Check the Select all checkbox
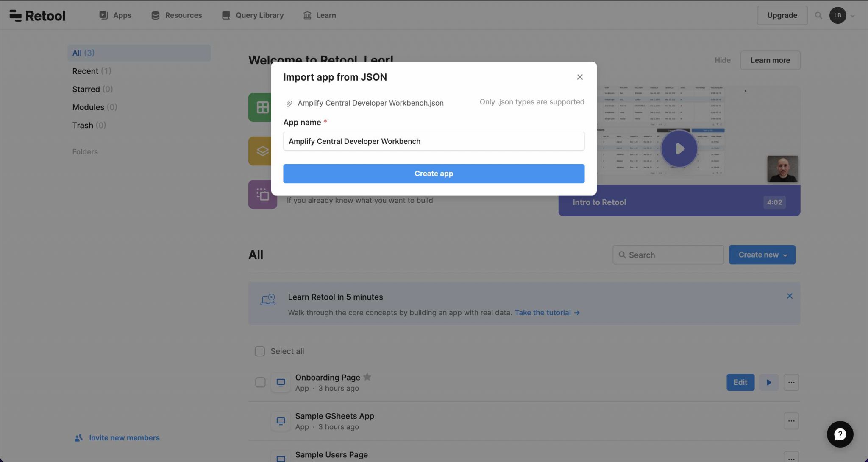 [x=259, y=351]
